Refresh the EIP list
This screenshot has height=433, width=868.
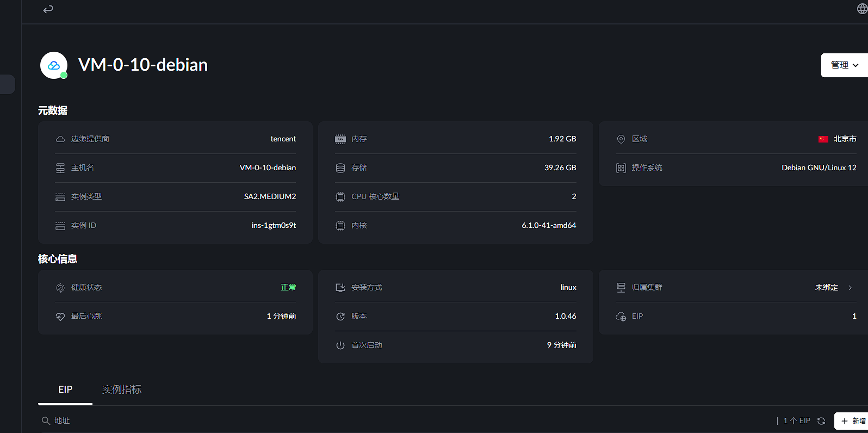point(821,421)
